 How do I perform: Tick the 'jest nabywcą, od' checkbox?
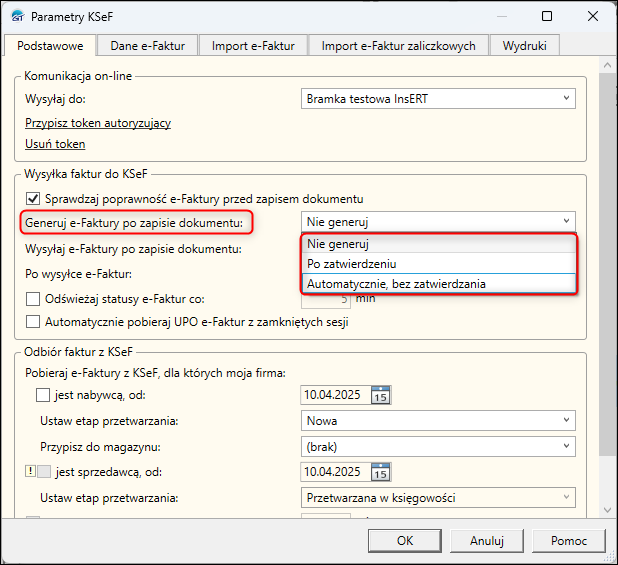[43, 396]
